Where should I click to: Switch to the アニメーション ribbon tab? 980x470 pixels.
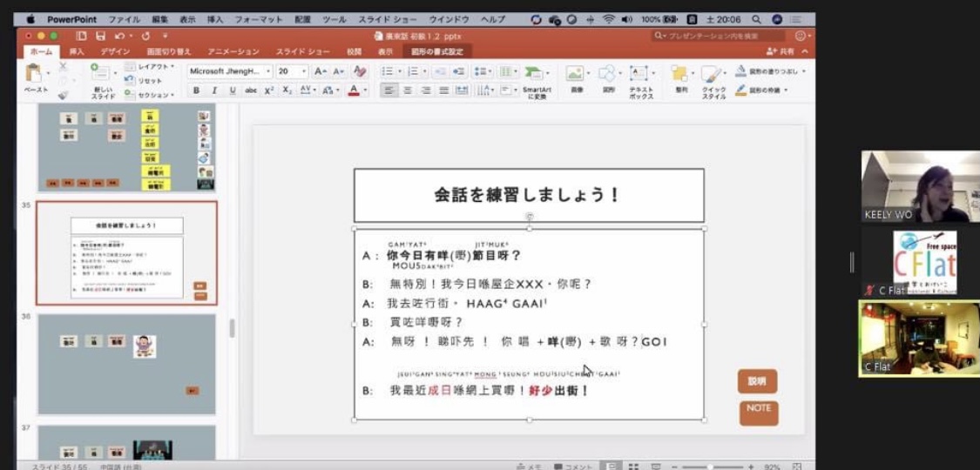[233, 52]
